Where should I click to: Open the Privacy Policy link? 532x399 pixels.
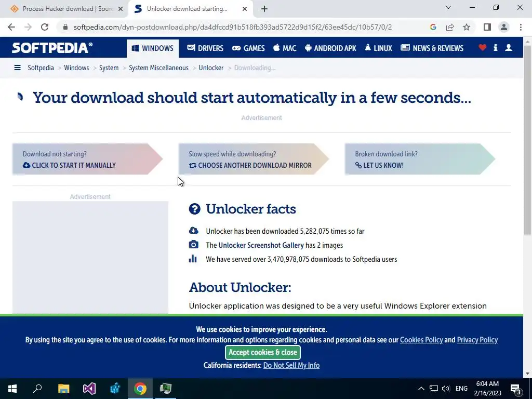[x=477, y=340]
